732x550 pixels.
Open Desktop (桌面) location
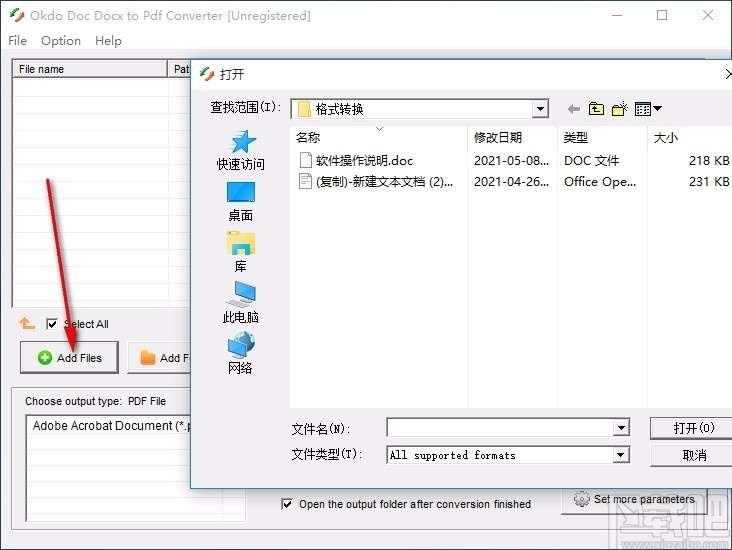(240, 202)
